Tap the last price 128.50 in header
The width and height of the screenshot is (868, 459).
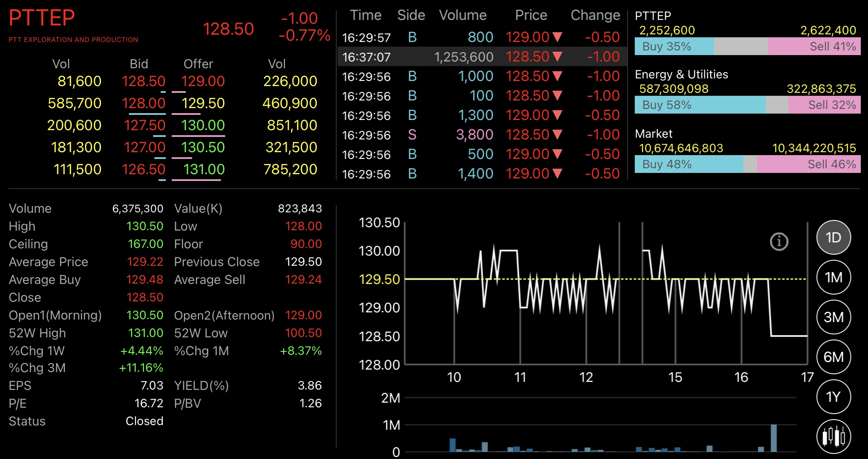click(228, 29)
